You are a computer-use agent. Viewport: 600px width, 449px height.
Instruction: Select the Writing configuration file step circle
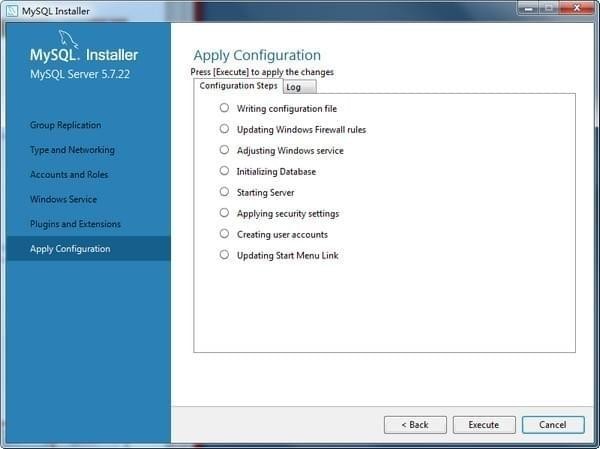pos(224,108)
